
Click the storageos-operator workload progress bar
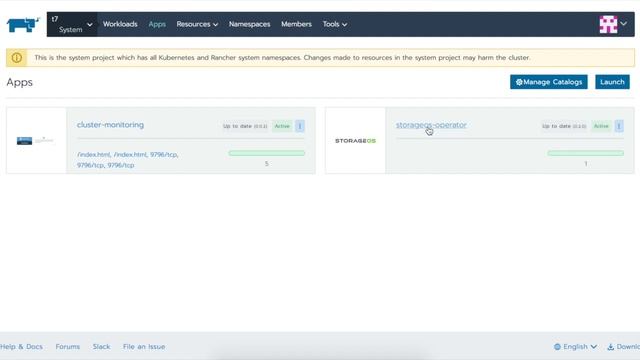pos(586,153)
